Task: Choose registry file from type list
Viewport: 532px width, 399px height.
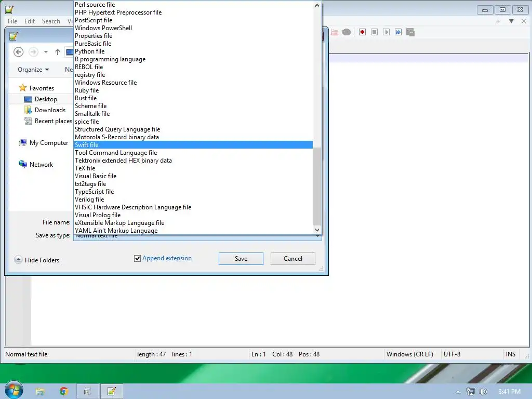Action: pos(193,75)
